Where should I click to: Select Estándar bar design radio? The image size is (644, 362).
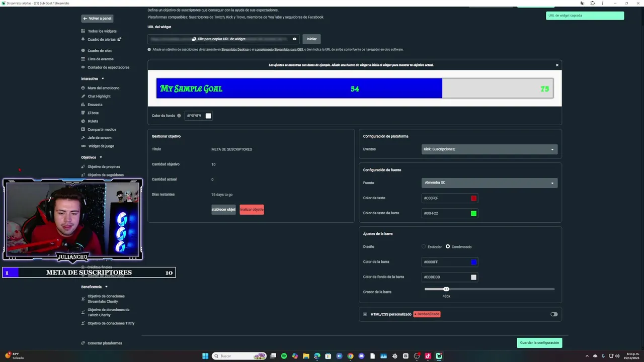pyautogui.click(x=424, y=247)
